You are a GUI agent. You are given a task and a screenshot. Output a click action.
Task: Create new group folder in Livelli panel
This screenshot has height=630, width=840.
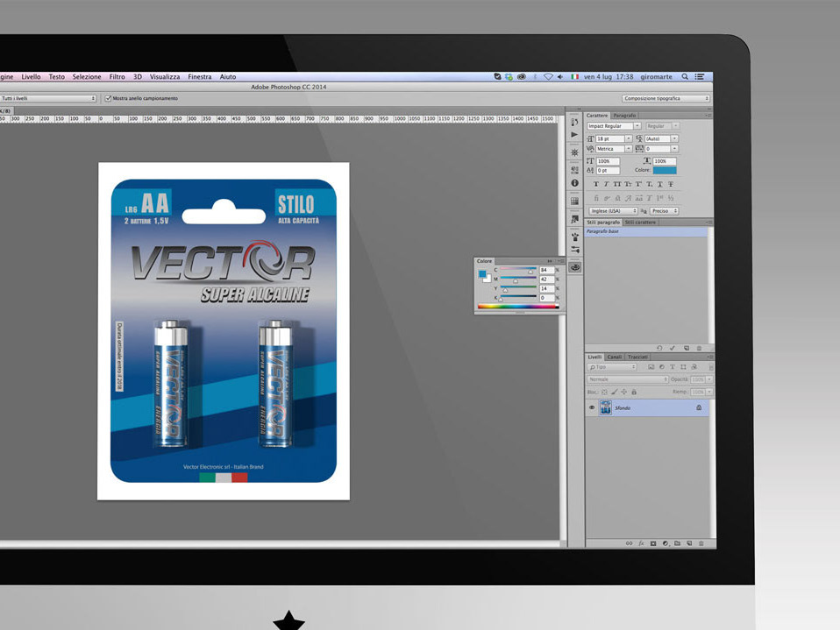coord(677,543)
